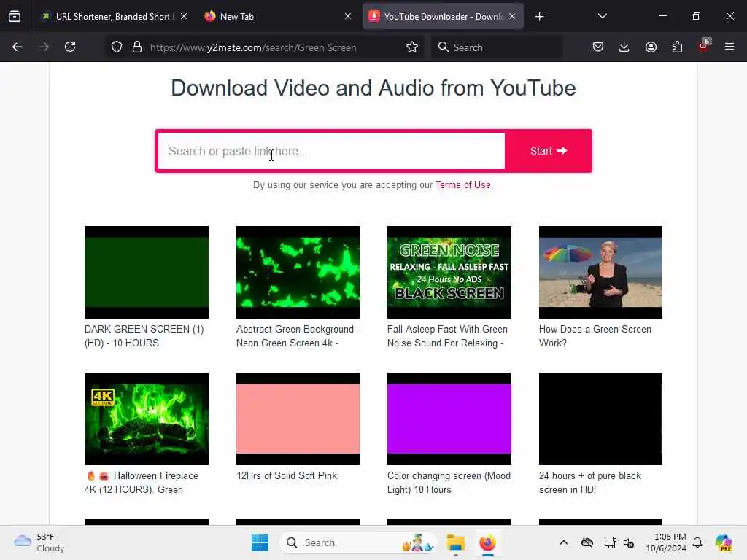Open tracking protection shield icon

click(x=117, y=47)
